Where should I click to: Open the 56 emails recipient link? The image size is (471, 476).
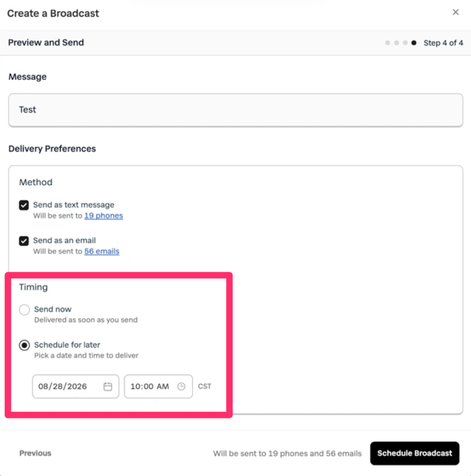point(102,251)
